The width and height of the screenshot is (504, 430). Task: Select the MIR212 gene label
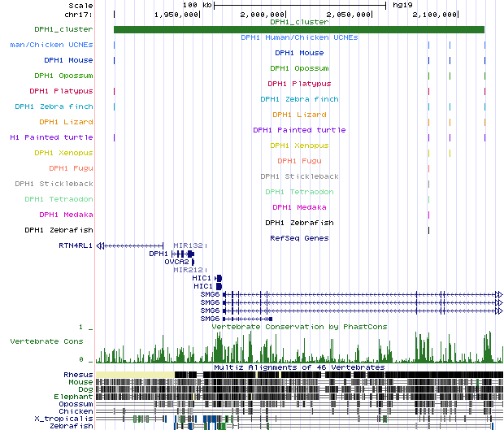click(187, 270)
